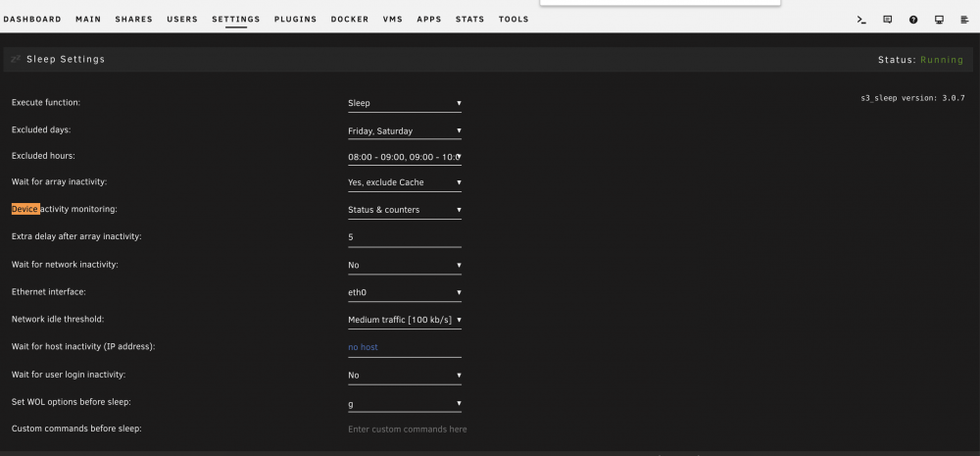Screen dimensions: 980x456
Task: Click the s3_sleep version 3.0.7 text
Action: tap(912, 98)
